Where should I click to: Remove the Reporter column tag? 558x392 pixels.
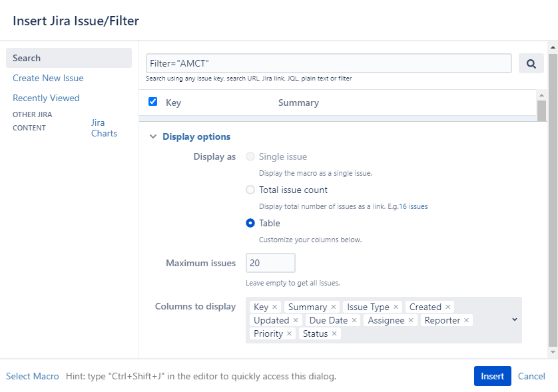(467, 321)
